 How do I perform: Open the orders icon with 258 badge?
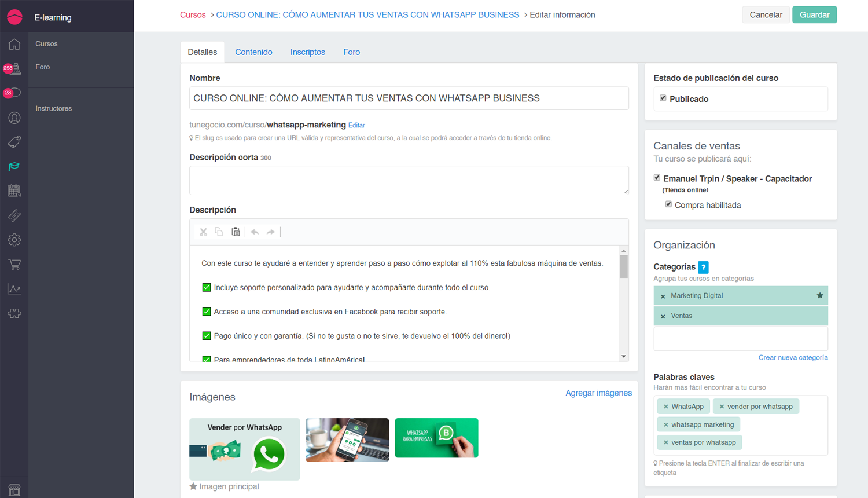coord(13,68)
